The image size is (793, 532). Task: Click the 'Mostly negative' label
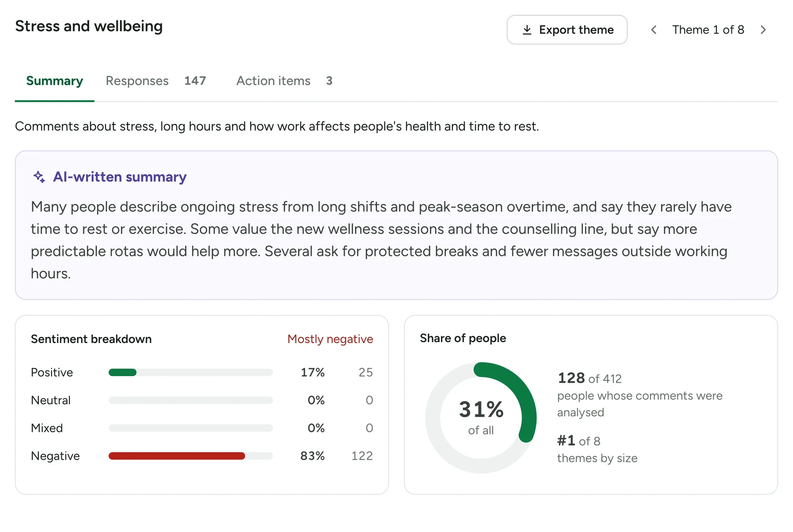click(x=330, y=339)
